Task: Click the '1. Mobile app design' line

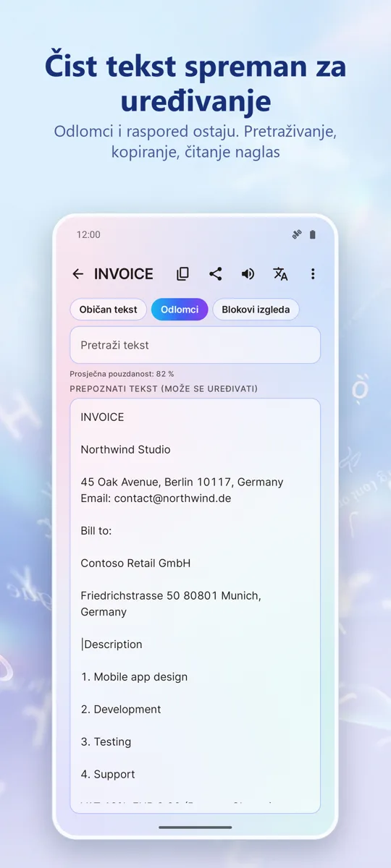Action: point(134,677)
